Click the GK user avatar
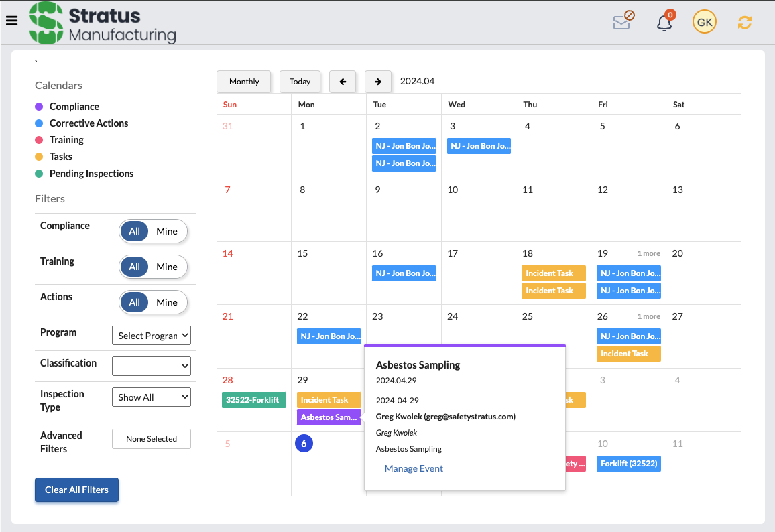 [704, 21]
